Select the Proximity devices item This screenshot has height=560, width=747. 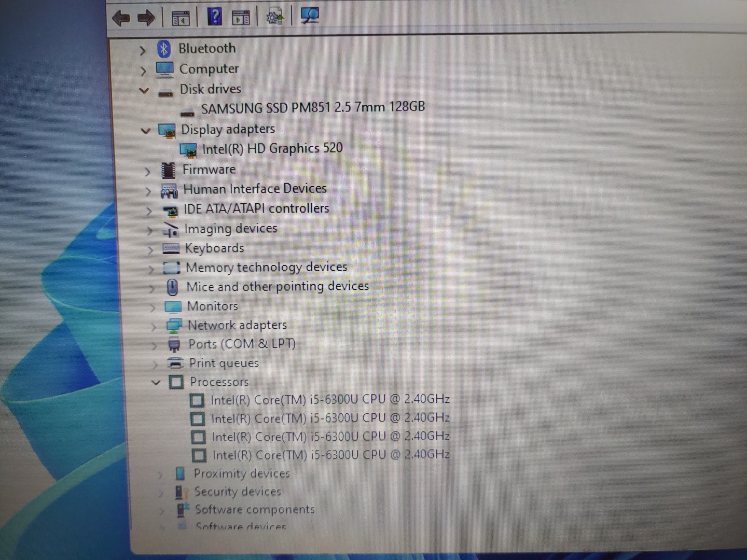coord(242,473)
